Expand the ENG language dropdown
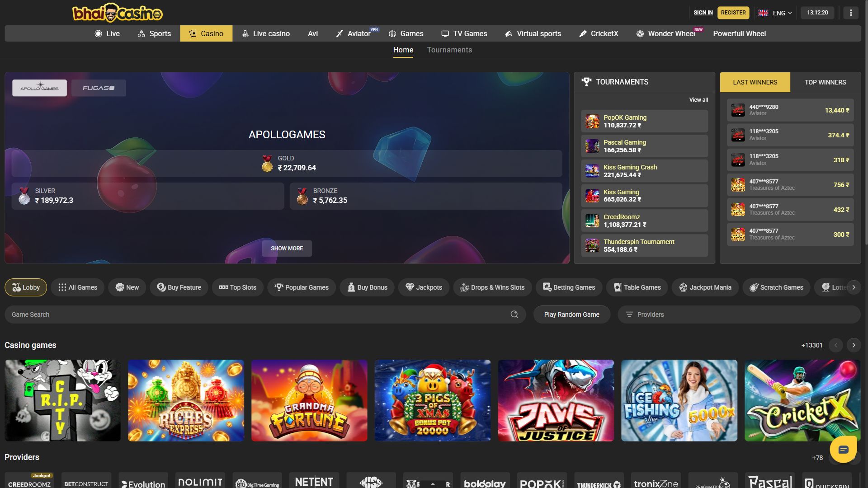 (775, 13)
